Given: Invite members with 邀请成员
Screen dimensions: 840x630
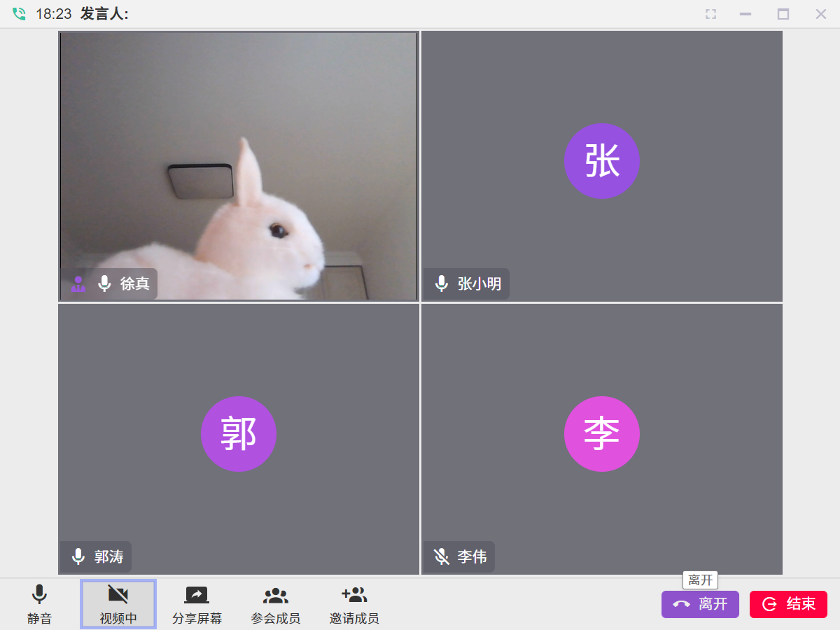Looking at the screenshot, I should tap(354, 604).
